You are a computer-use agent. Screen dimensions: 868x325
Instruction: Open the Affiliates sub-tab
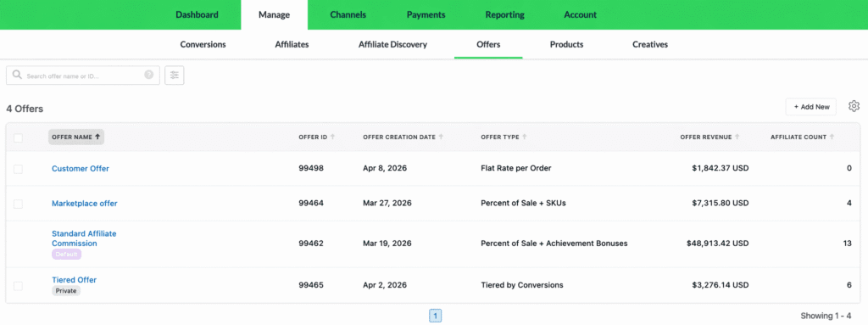tap(292, 44)
